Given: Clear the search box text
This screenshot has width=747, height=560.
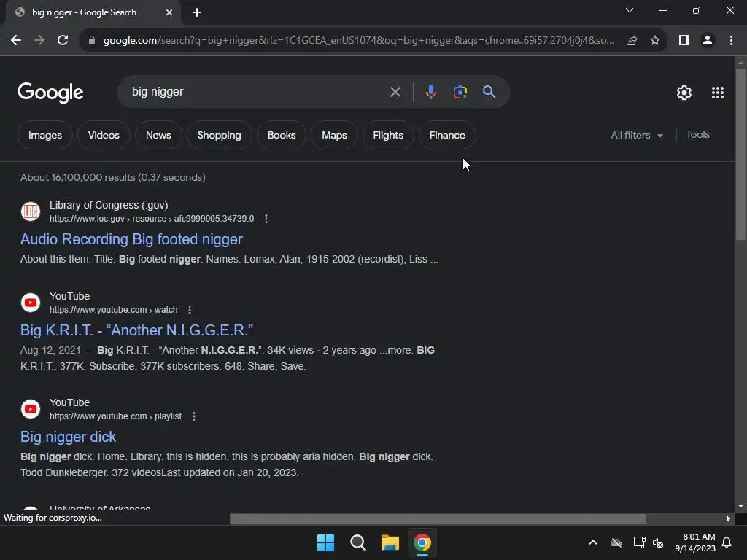Looking at the screenshot, I should click(x=395, y=92).
